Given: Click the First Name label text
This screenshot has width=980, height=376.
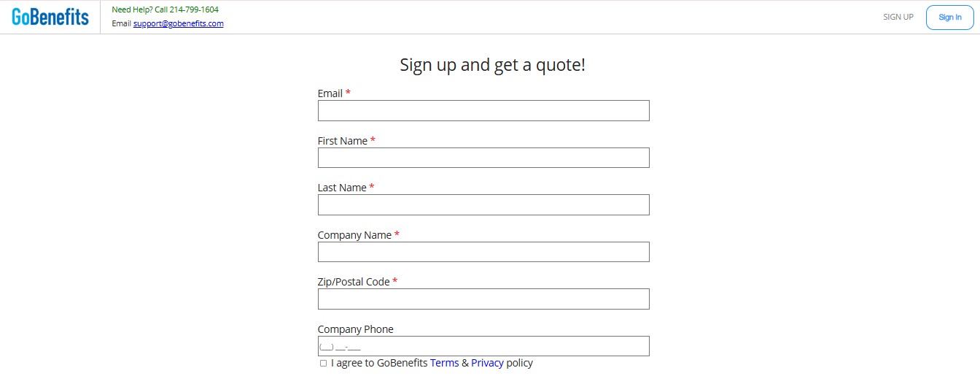Looking at the screenshot, I should [343, 141].
